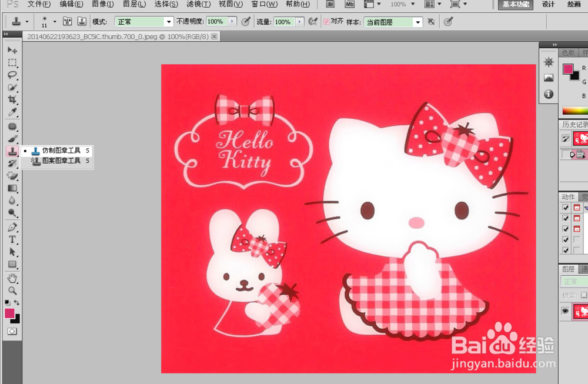Select the History Brush tool
Viewport: 588px width, 384px height.
(x=12, y=163)
